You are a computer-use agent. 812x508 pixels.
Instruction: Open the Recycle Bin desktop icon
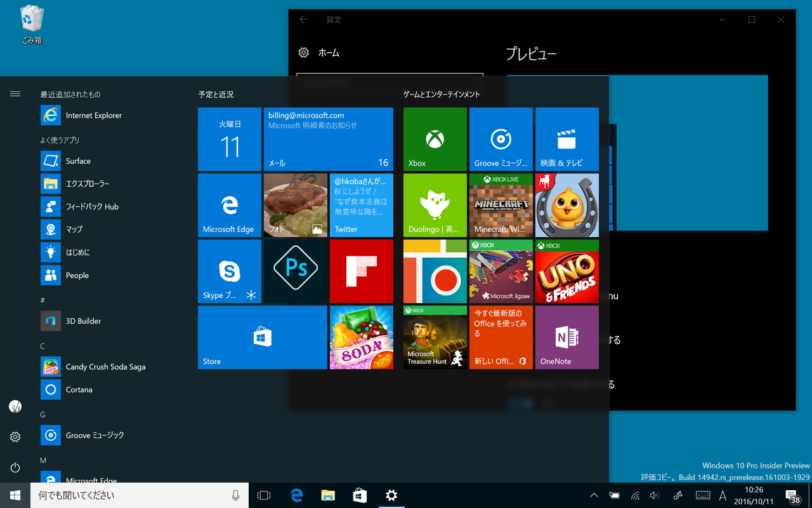32,25
